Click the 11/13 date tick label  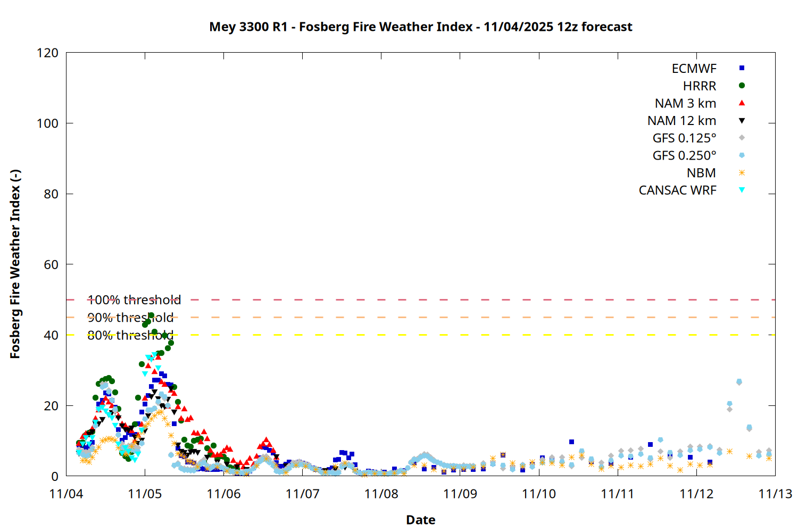[x=775, y=494]
